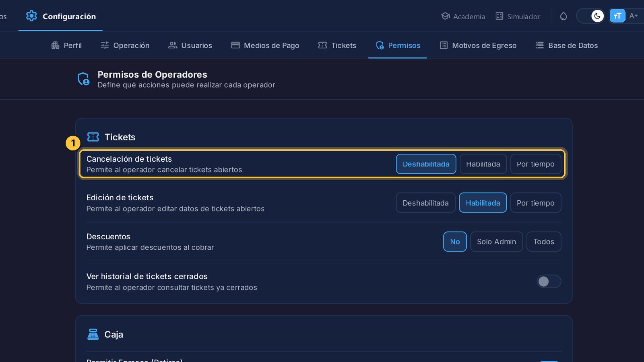
Task: Click the text size TT button
Action: [x=617, y=16]
